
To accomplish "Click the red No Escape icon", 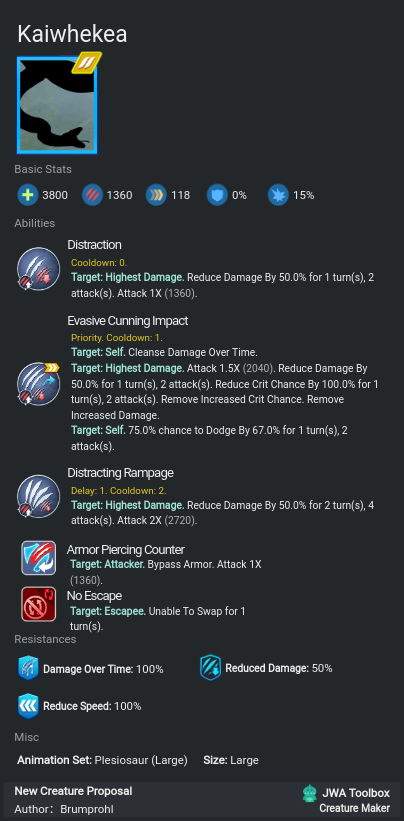I will [x=38, y=604].
